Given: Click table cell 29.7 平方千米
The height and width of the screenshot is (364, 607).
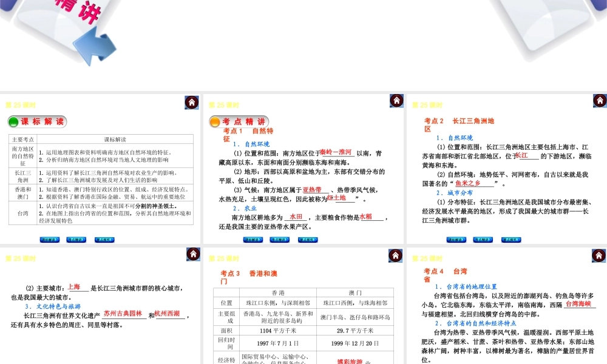Looking at the screenshot, I should point(355,331).
